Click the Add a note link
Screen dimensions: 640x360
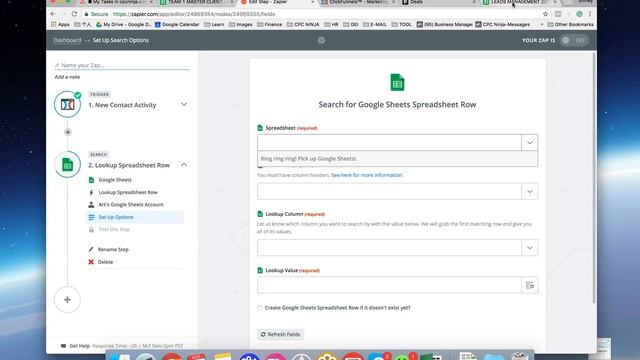(x=67, y=77)
